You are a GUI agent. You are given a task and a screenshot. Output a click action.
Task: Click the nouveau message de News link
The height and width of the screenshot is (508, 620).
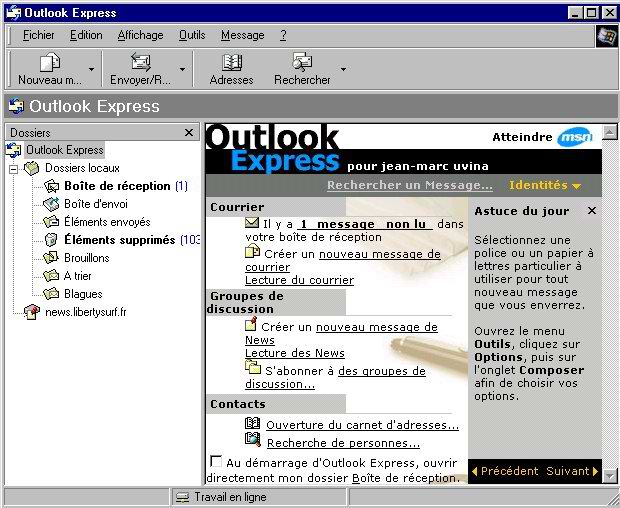(x=377, y=327)
